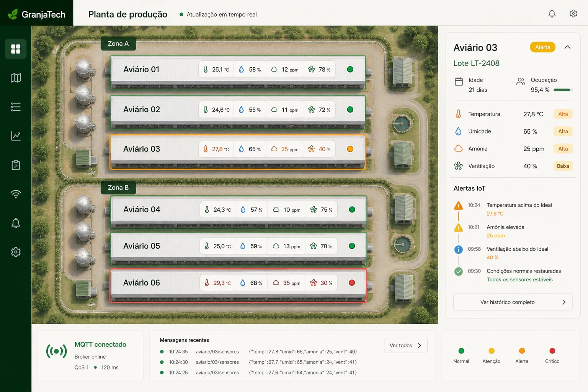Click the GranjaTech leaf logo
The image size is (588, 392).
click(13, 15)
